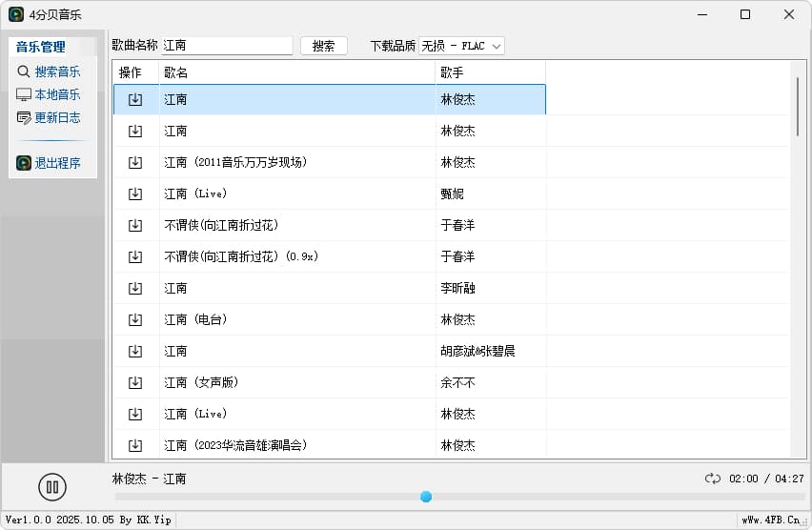812x530 pixels.
Task: Click the playback progress slider handle
Action: 426,497
